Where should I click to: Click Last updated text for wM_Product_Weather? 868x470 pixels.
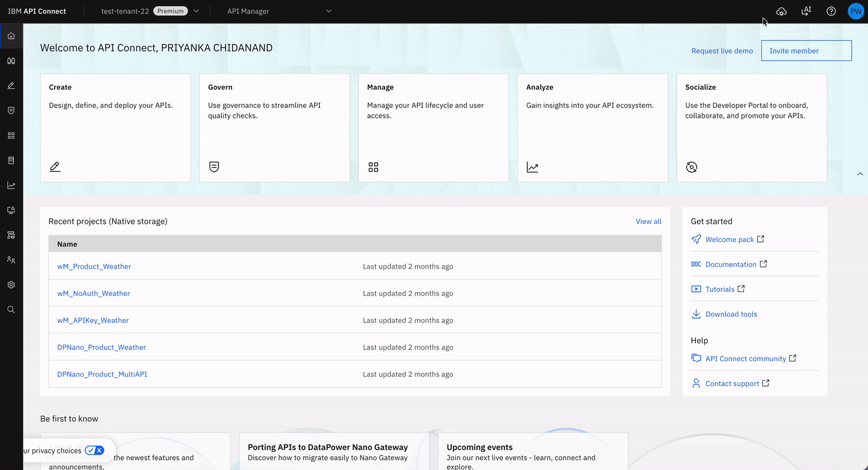pos(408,267)
